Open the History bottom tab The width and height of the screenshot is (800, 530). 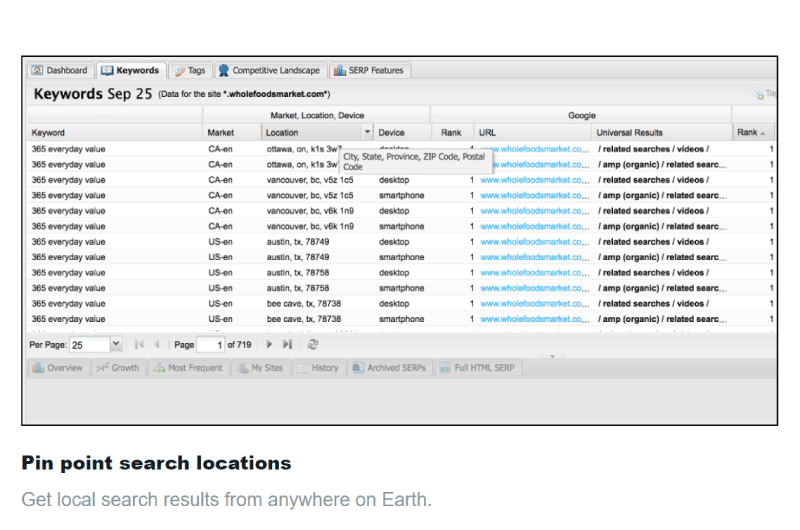click(318, 368)
